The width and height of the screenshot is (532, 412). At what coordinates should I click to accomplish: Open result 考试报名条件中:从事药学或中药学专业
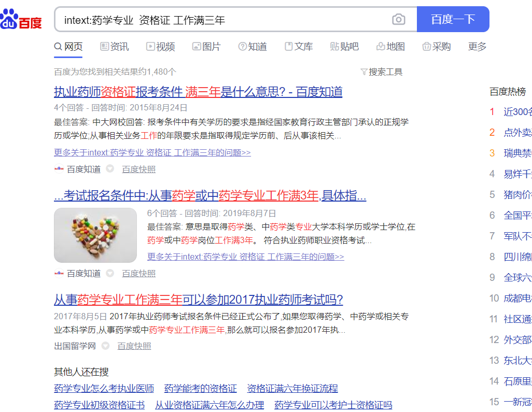pyautogui.click(x=210, y=196)
